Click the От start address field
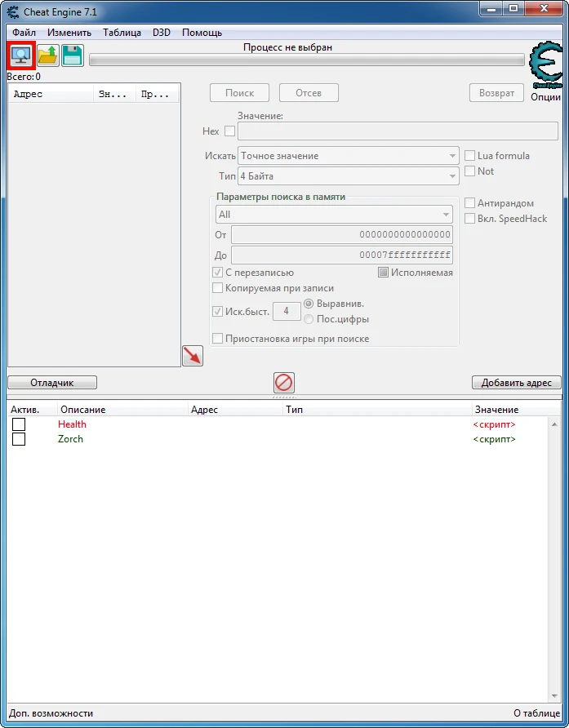The width and height of the screenshot is (569, 728). point(342,234)
